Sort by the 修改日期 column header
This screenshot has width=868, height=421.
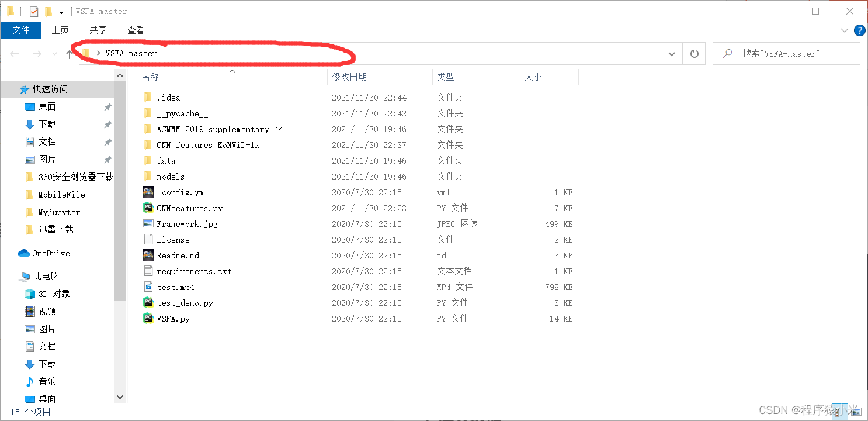pyautogui.click(x=349, y=77)
